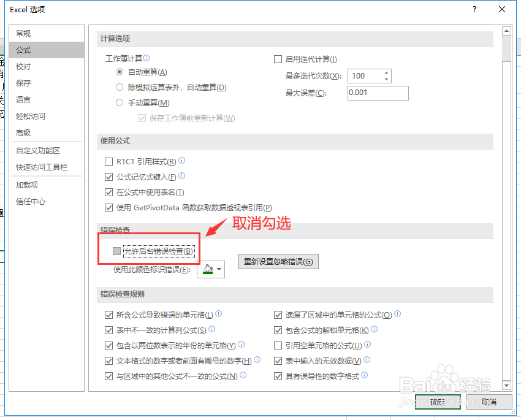Open the 加载项 category
The height and width of the screenshot is (420, 521).
[x=47, y=185]
